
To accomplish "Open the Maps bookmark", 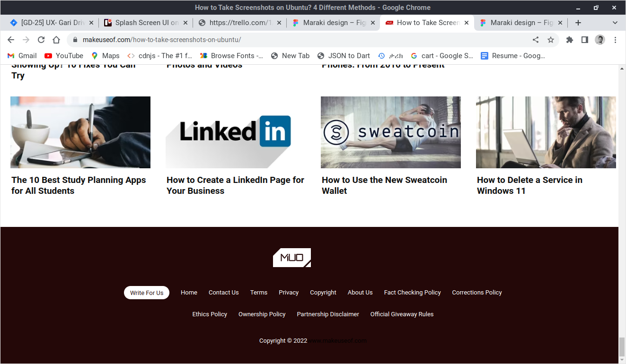I will coord(105,56).
